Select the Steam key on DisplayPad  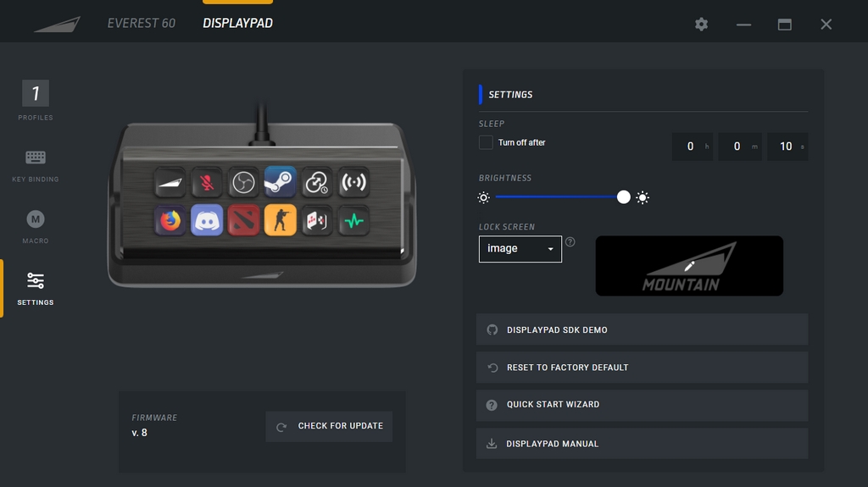tap(280, 182)
